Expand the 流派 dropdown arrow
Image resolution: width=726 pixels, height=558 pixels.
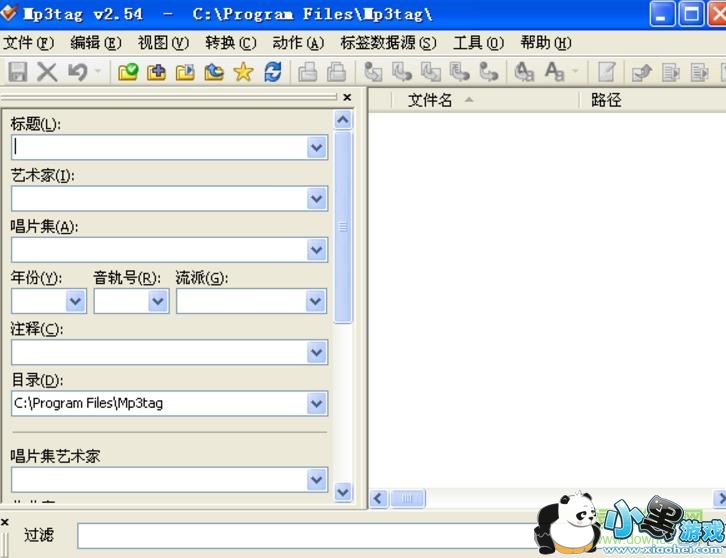(316, 301)
